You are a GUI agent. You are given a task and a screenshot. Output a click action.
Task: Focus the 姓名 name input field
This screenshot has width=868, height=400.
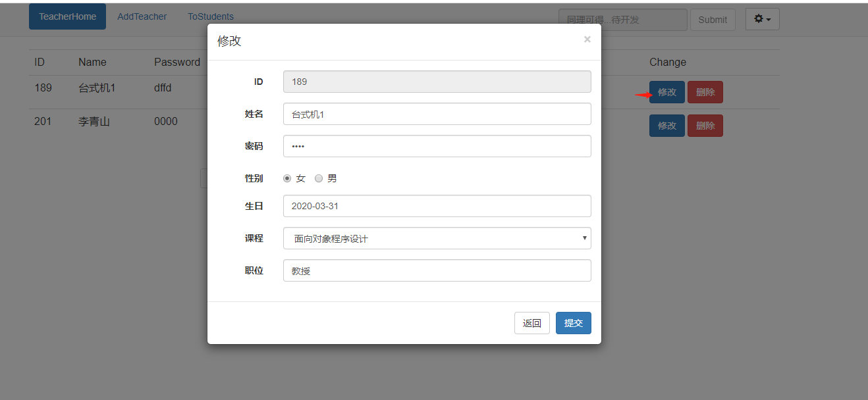[437, 114]
